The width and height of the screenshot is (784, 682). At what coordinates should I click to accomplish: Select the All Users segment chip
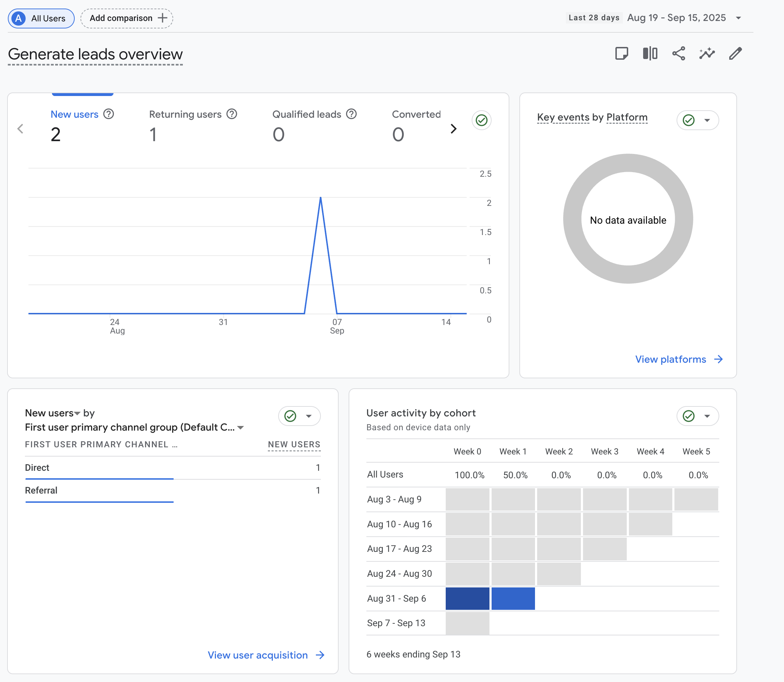[41, 18]
